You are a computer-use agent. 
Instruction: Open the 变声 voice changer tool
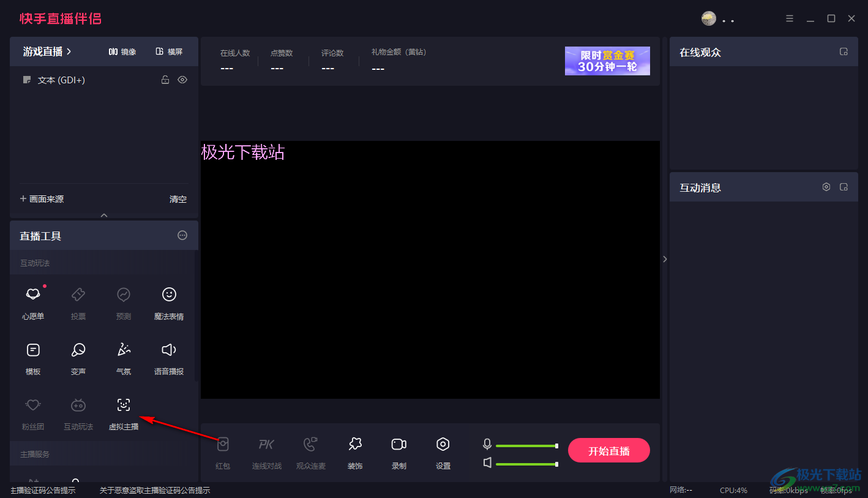[x=78, y=358]
